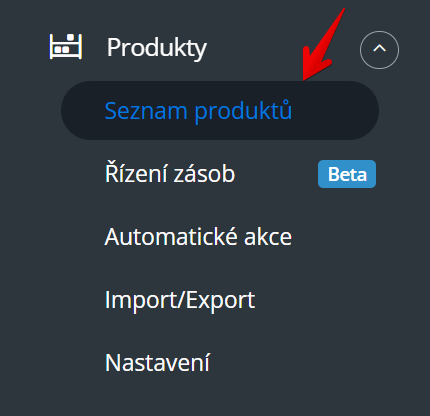Image resolution: width=430 pixels, height=416 pixels.
Task: Navigate to product import and export
Action: 180,301
